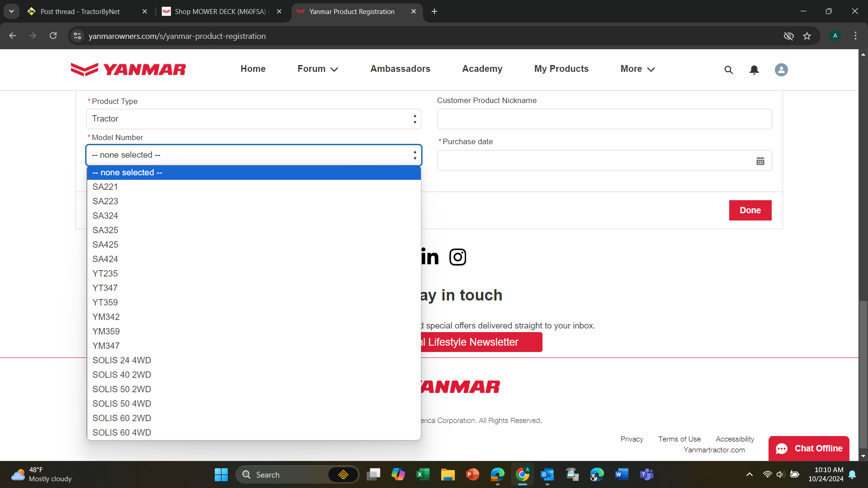Open weather widget showing 48°F
Screen dimensions: 868x488
click(x=42, y=474)
